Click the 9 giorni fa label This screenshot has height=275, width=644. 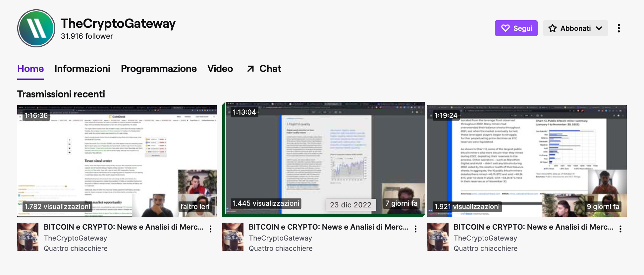coord(603,207)
